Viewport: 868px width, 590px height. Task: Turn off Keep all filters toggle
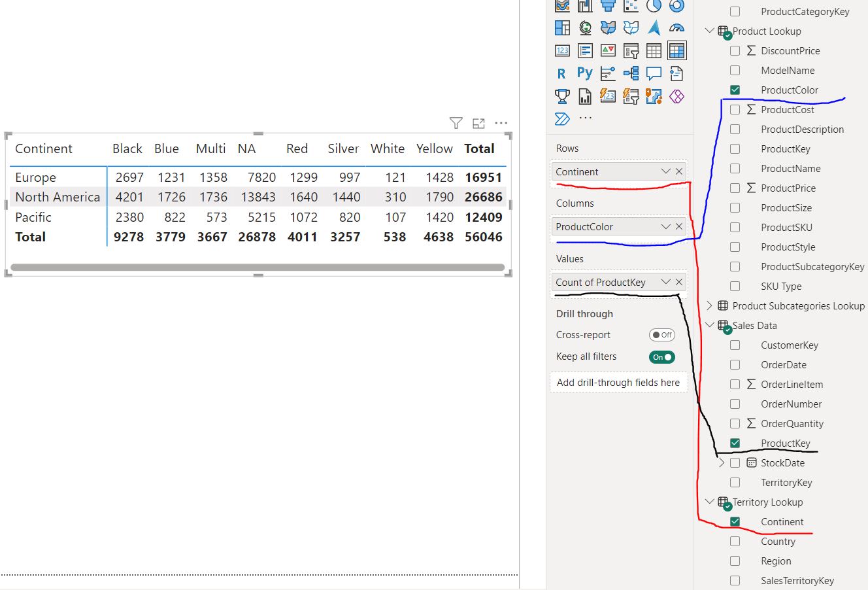[661, 356]
